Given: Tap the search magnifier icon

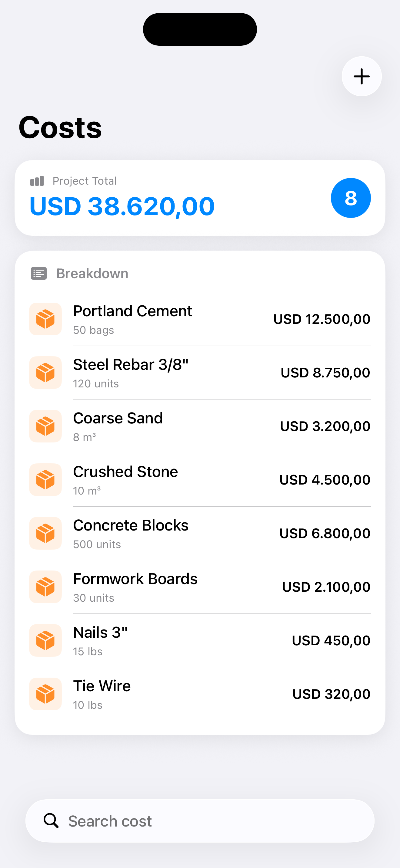Looking at the screenshot, I should 51,821.
